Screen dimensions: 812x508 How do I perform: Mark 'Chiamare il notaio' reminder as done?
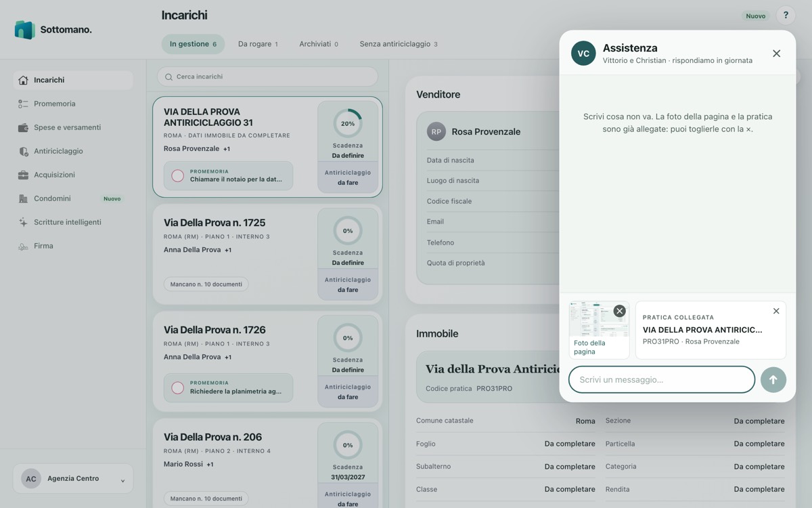point(178,176)
